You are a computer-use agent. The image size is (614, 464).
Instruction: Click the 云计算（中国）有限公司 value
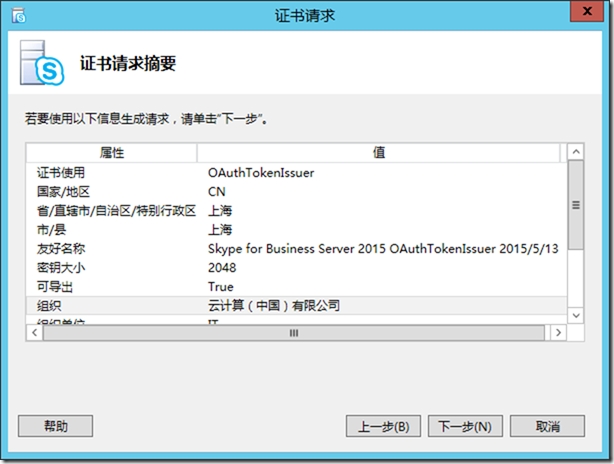coord(274,305)
